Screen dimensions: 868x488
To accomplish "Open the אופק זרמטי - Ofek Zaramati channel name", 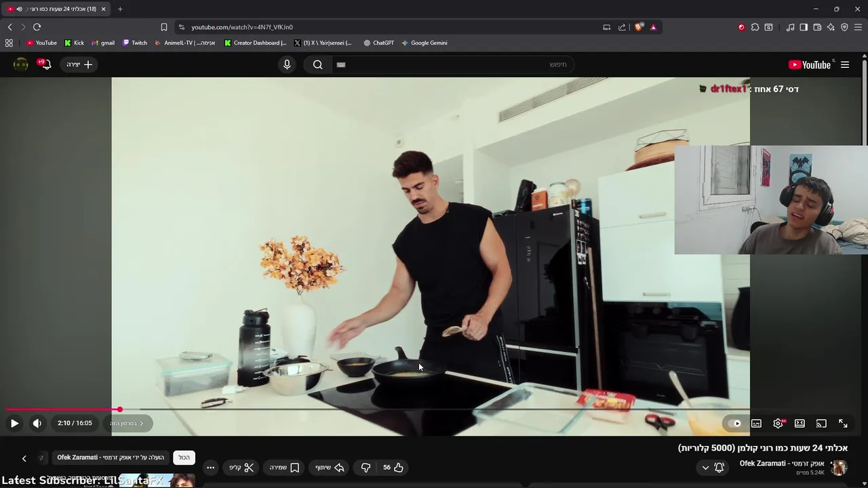I will (x=782, y=463).
